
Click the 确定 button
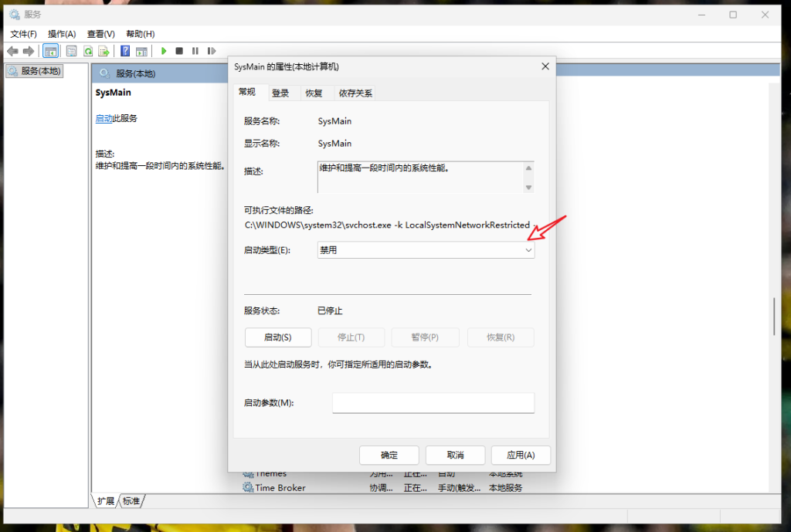tap(389, 456)
